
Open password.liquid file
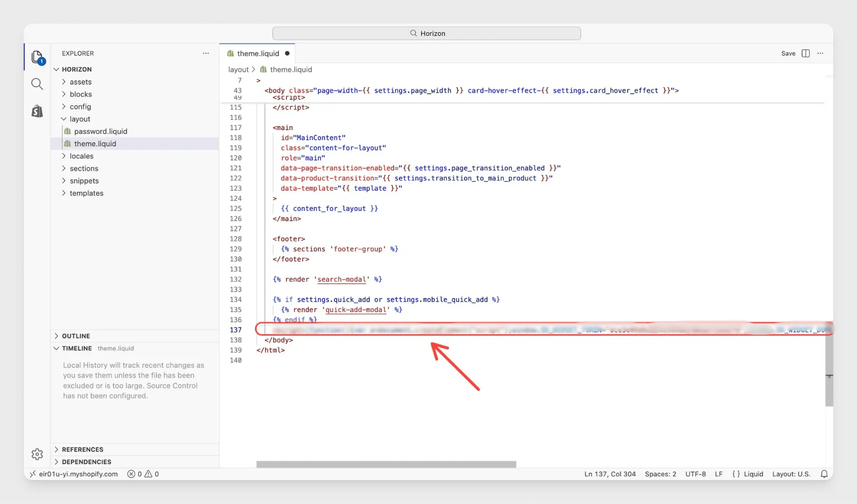[100, 131]
